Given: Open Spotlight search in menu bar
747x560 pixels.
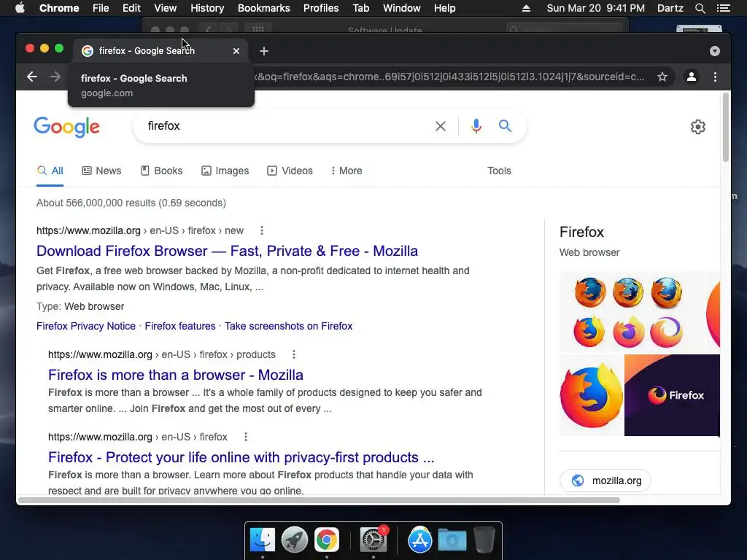Looking at the screenshot, I should 700,8.
